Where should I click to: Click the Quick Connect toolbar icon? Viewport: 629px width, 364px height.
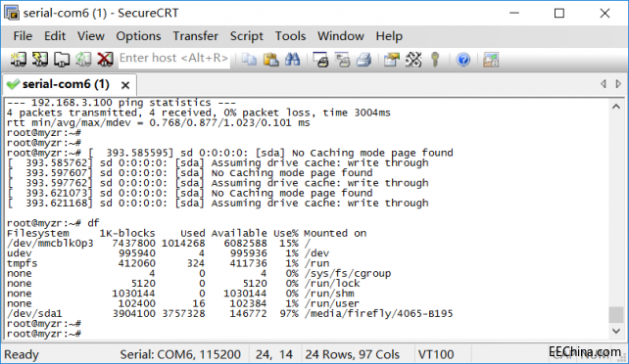pyautogui.click(x=40, y=60)
